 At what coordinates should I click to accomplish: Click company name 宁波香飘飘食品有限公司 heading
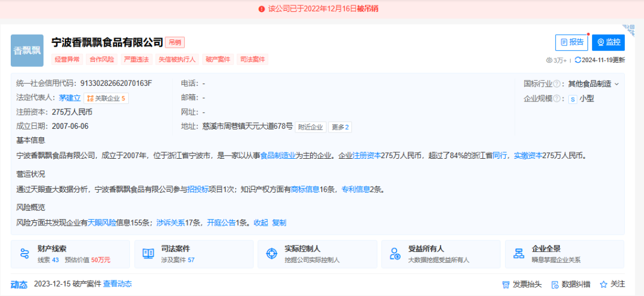(107, 42)
